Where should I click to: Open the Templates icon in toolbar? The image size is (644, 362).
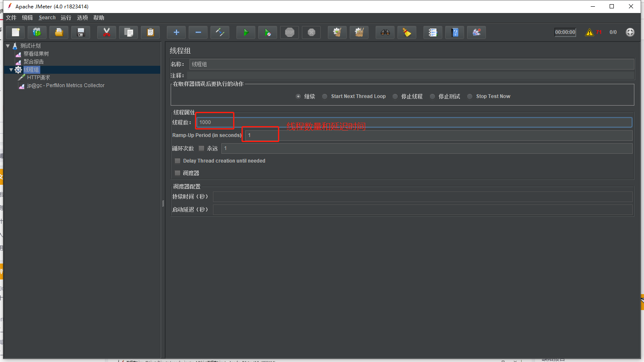[x=37, y=32]
